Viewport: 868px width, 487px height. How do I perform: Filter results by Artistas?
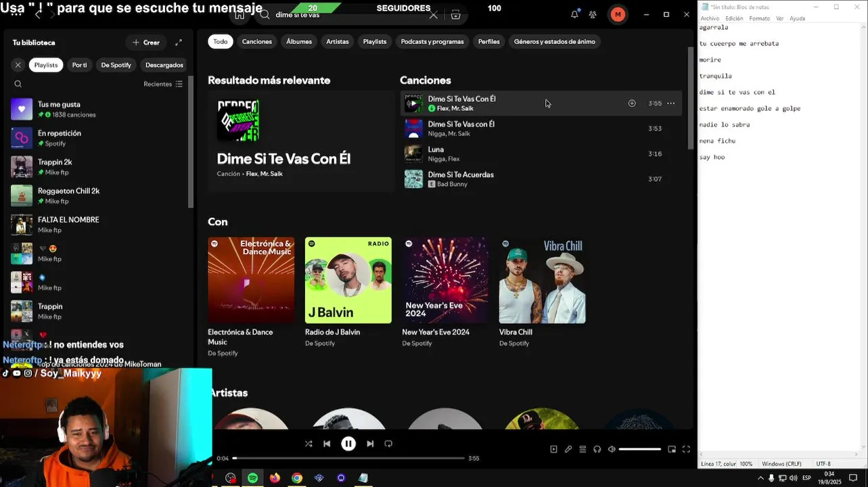[x=338, y=41]
